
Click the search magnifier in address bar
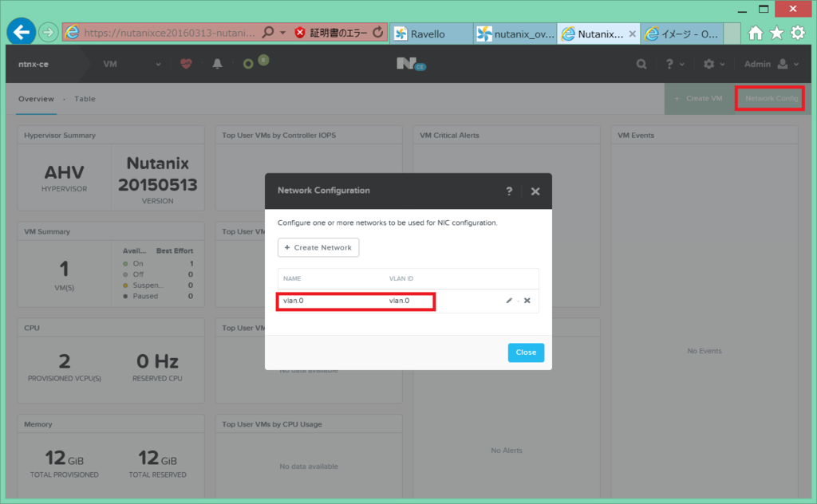click(268, 33)
